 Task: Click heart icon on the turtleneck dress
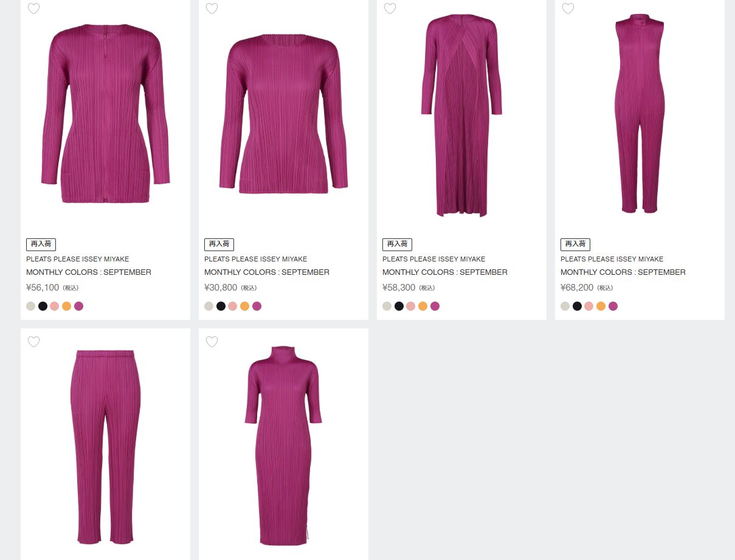coord(212,342)
